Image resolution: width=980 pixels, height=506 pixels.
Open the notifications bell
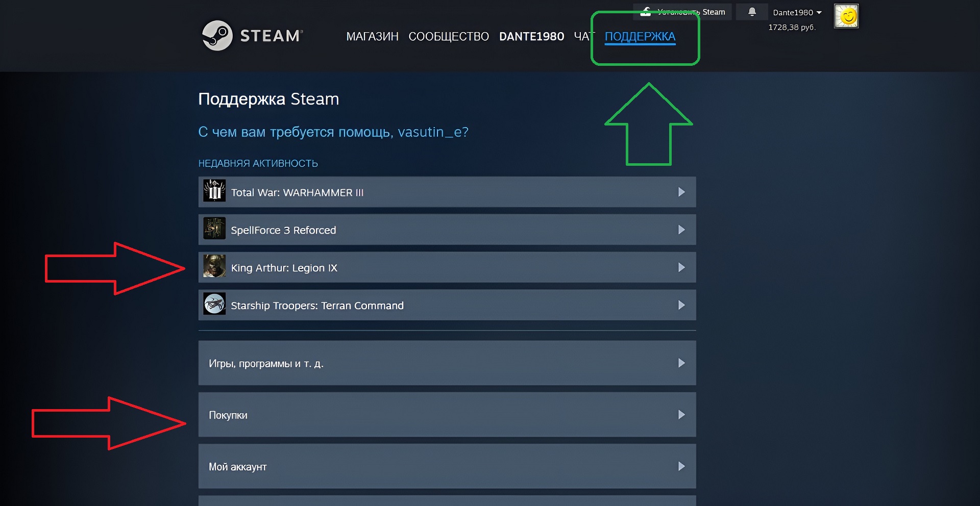[752, 12]
